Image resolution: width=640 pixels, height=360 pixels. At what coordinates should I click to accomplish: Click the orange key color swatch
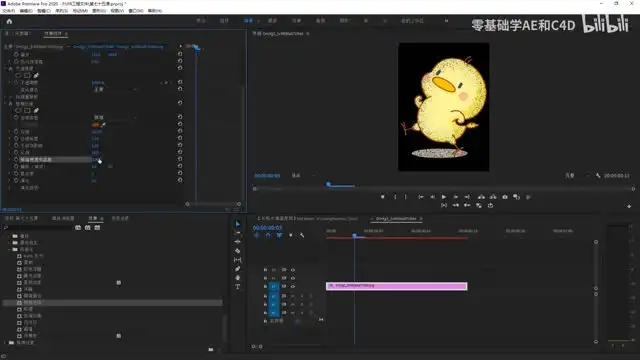coord(96,125)
